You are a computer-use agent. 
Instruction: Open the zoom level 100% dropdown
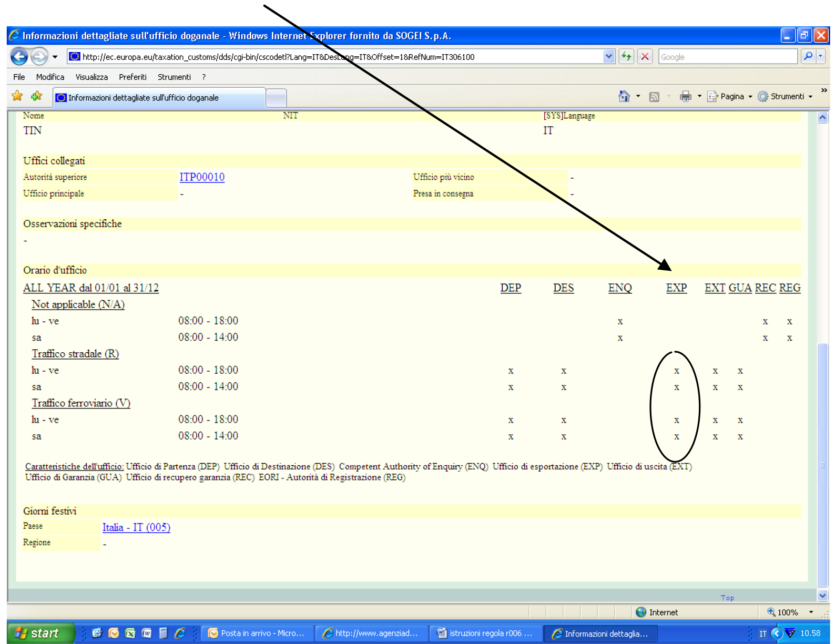pos(811,612)
